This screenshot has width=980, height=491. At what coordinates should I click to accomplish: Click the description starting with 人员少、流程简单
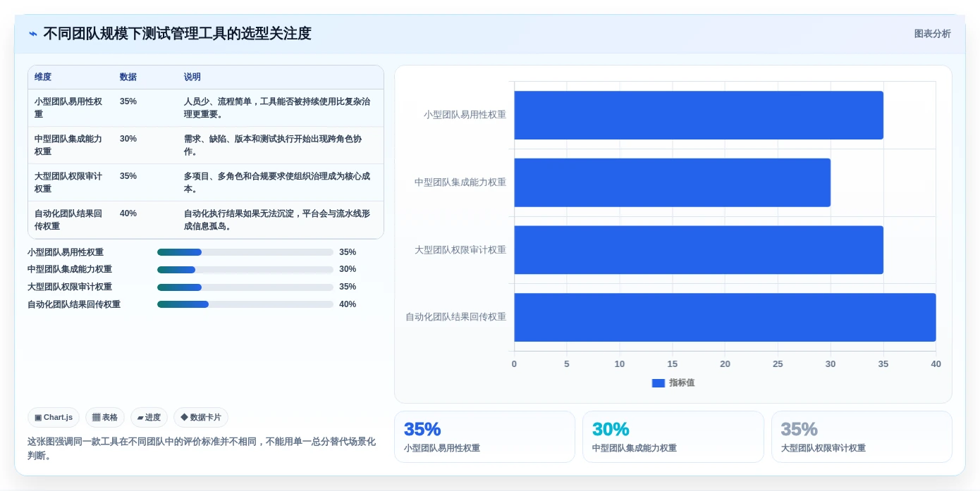click(x=277, y=108)
